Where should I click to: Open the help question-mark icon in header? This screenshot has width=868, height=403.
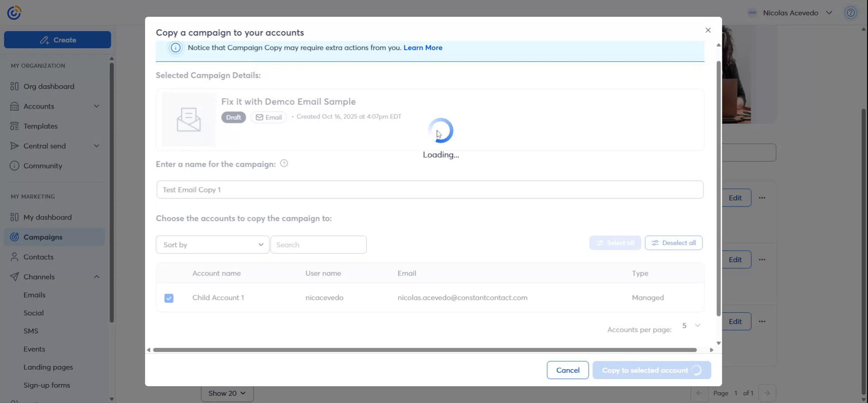pos(851,13)
